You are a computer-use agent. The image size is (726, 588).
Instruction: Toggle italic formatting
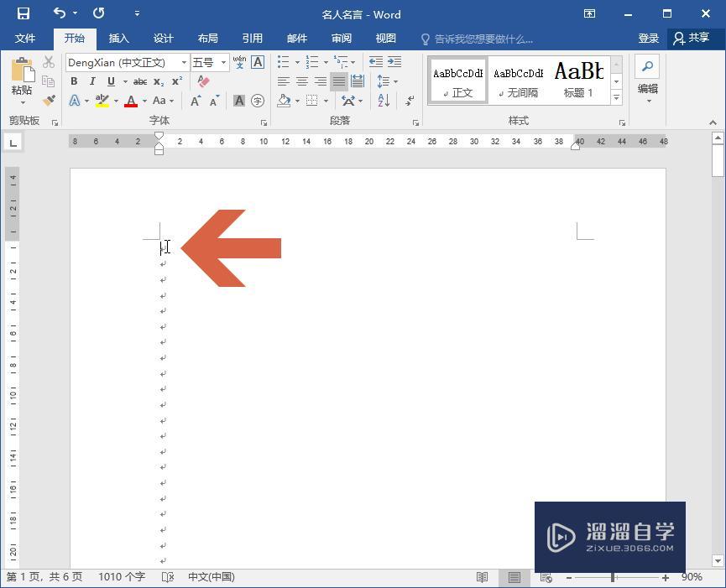(92, 81)
